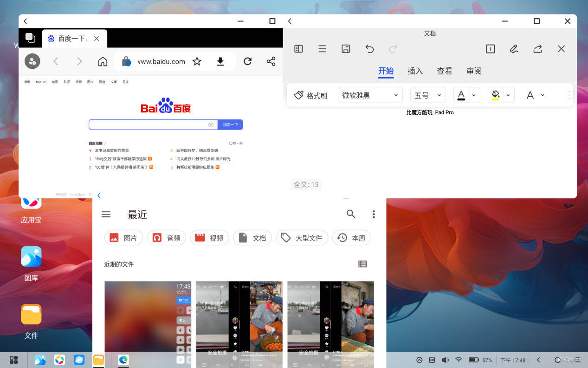The height and width of the screenshot is (368, 588).
Task: Filter recent files by 图片
Action: click(123, 238)
